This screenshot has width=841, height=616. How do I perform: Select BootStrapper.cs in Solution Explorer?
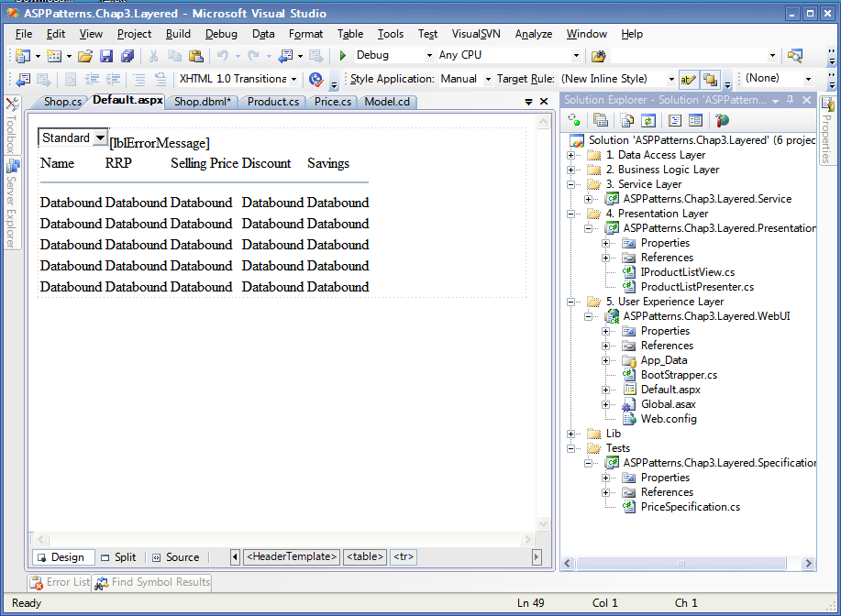coord(679,375)
